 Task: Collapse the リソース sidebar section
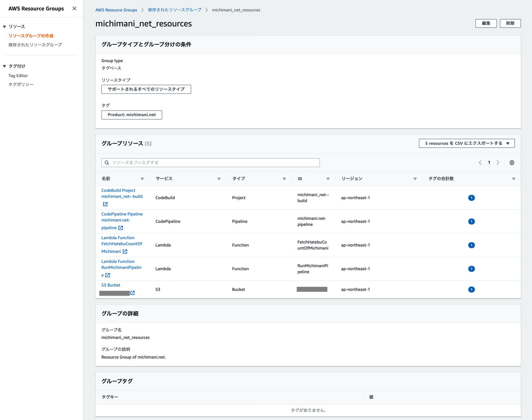(x=5, y=27)
